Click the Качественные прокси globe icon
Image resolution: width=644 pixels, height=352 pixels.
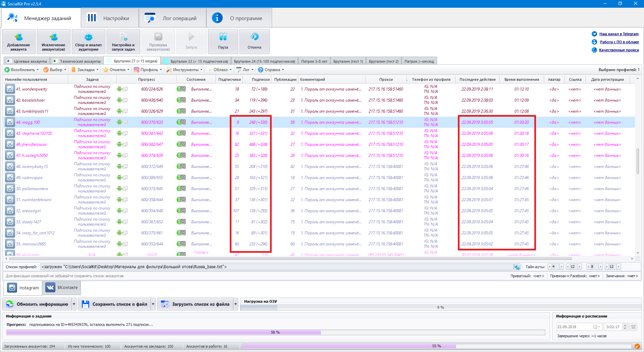(594, 50)
